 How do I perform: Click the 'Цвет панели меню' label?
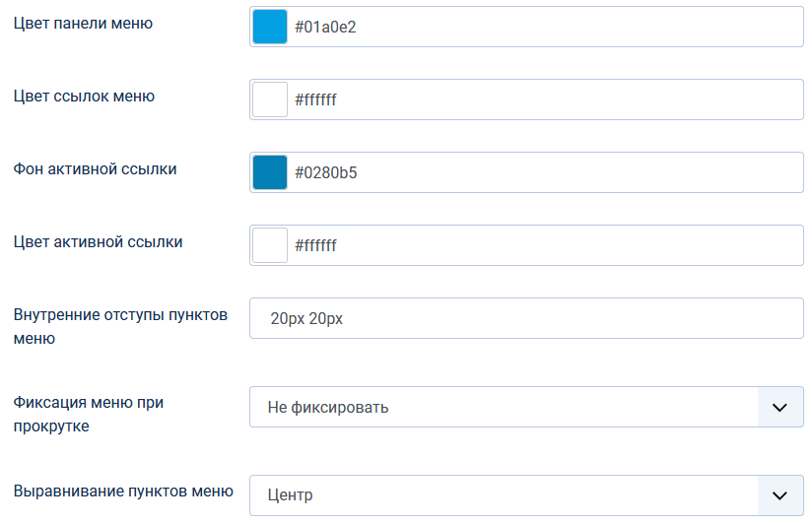tap(83, 23)
